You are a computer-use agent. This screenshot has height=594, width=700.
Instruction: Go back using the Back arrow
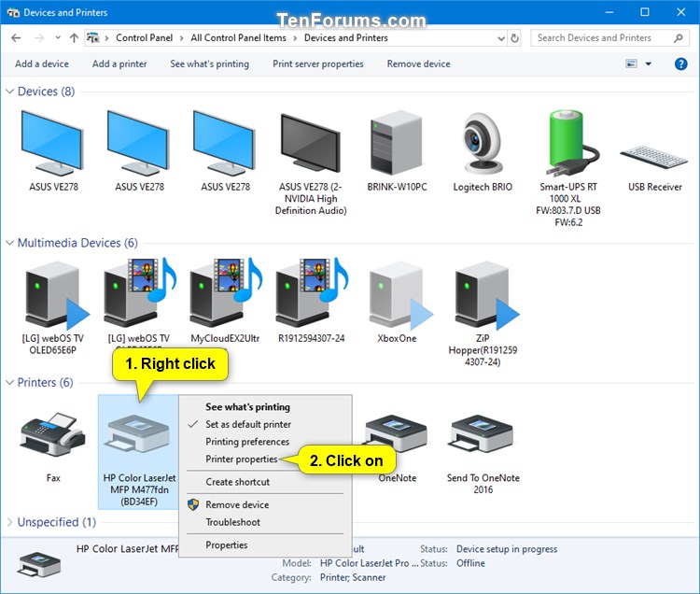16,38
